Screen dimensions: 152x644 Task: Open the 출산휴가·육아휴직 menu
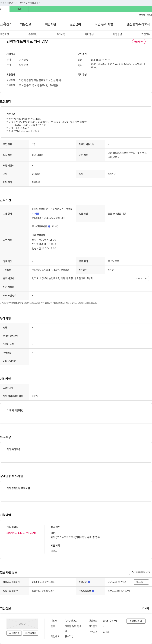point(138,24)
